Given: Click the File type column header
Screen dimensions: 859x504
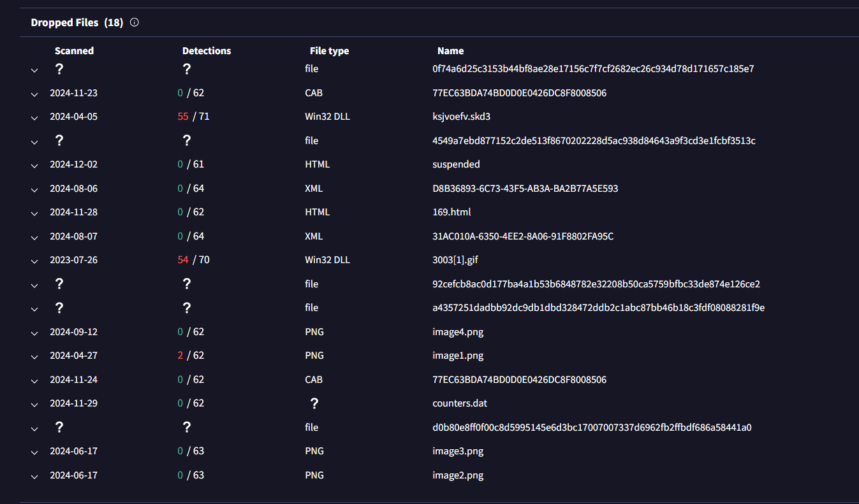Looking at the screenshot, I should pos(329,51).
